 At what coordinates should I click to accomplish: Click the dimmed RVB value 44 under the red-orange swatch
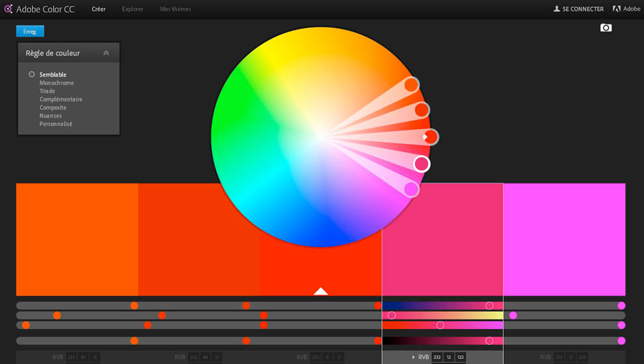coord(205,357)
